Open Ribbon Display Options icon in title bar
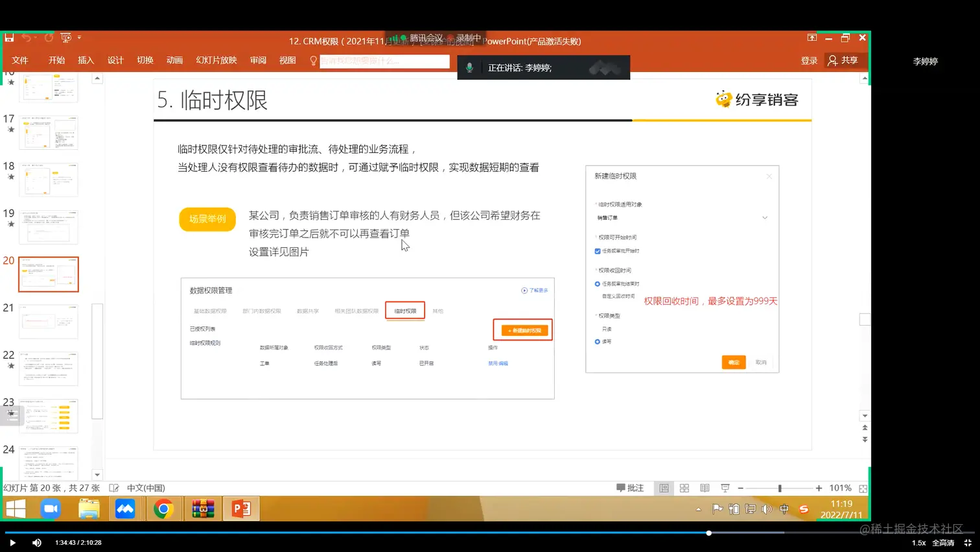 (x=811, y=38)
